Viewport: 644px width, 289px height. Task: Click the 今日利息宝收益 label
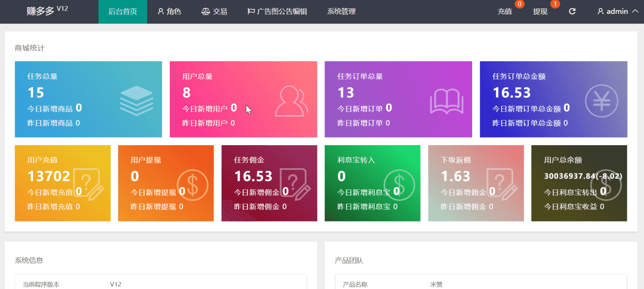coord(571,206)
